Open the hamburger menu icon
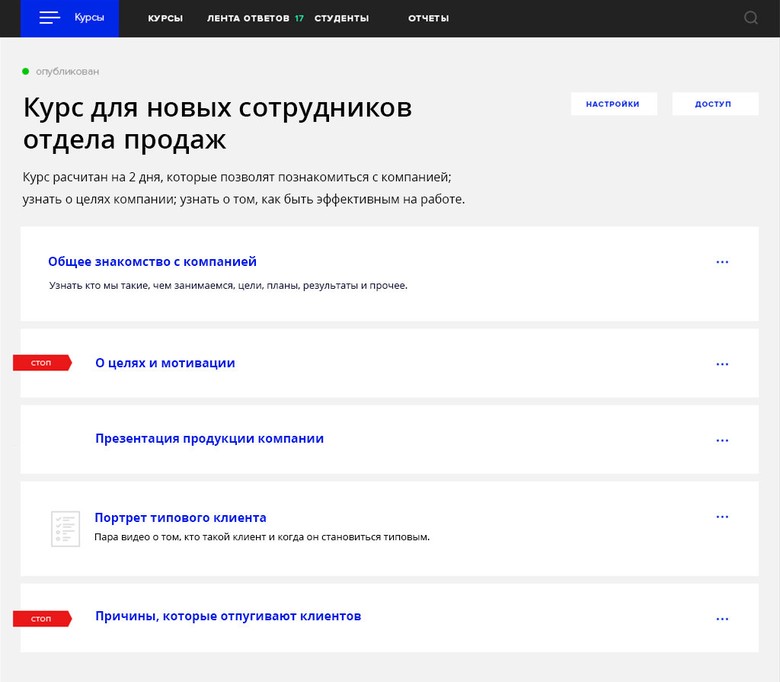Image resolution: width=780 pixels, height=682 pixels. click(x=50, y=17)
